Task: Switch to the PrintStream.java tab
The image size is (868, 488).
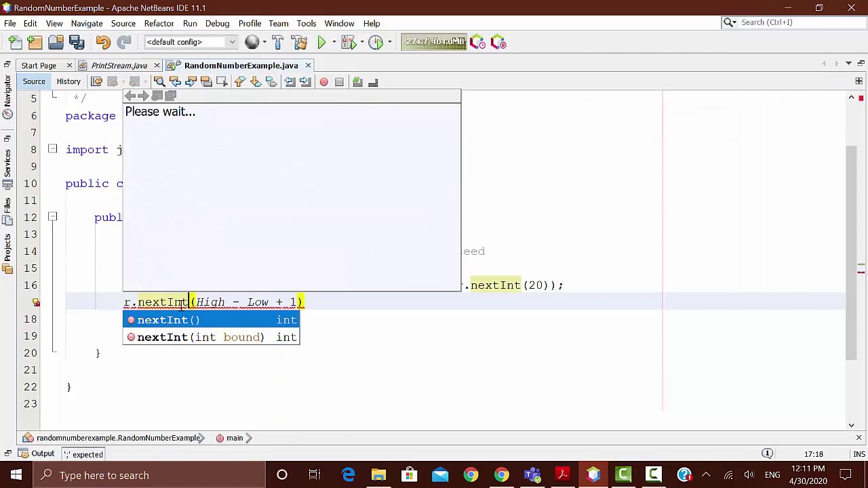Action: [x=119, y=65]
